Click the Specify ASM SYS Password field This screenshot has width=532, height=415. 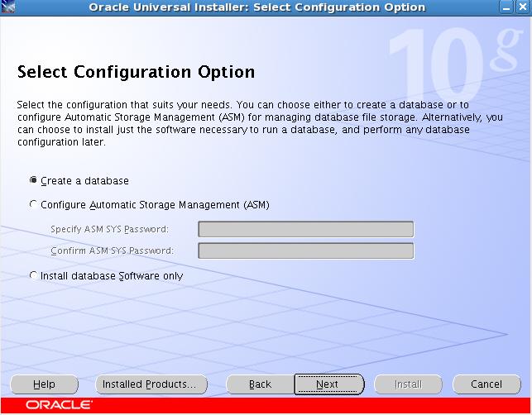point(305,230)
